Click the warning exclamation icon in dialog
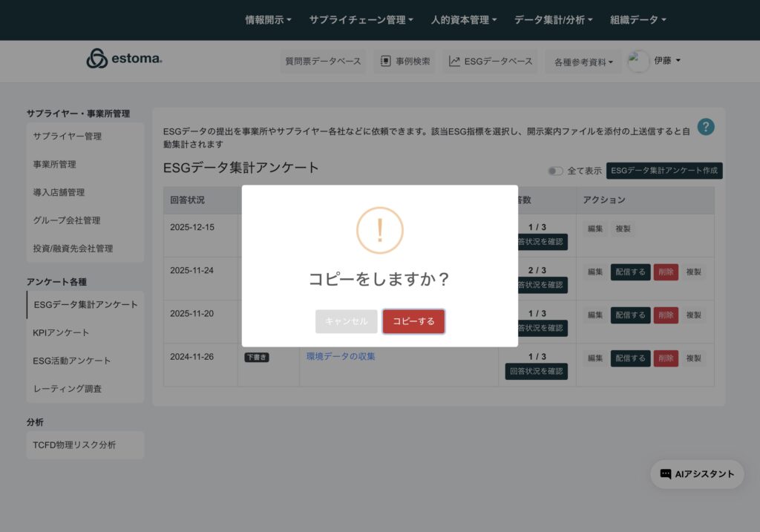 (380, 230)
